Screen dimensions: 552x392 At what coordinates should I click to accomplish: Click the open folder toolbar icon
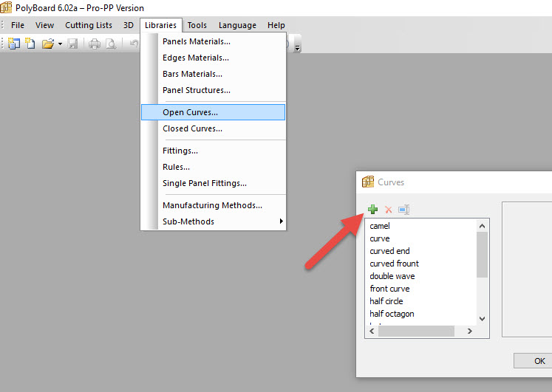[x=48, y=44]
